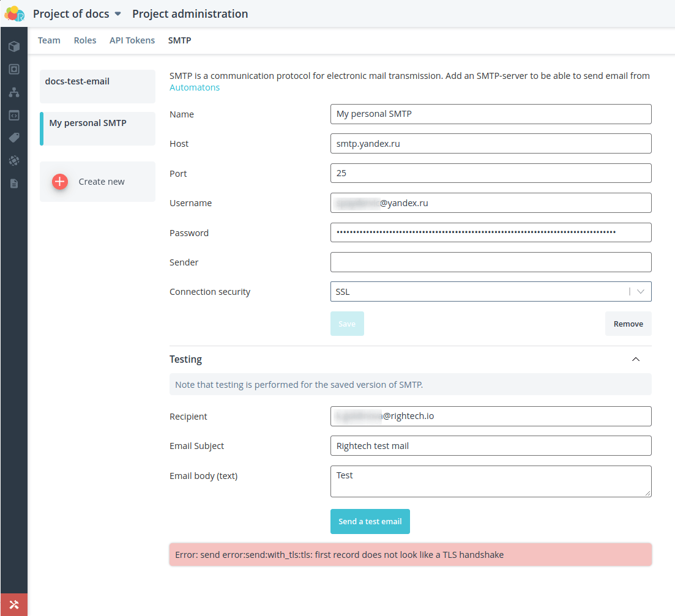
Task: Switch to the Team tab
Action: click(x=49, y=40)
